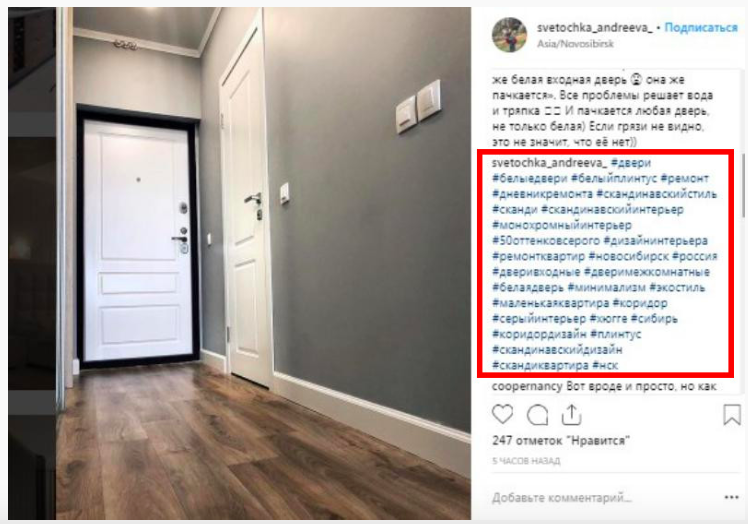748x524 pixels.
Task: Open coopernancy commenter profile
Action: click(527, 386)
